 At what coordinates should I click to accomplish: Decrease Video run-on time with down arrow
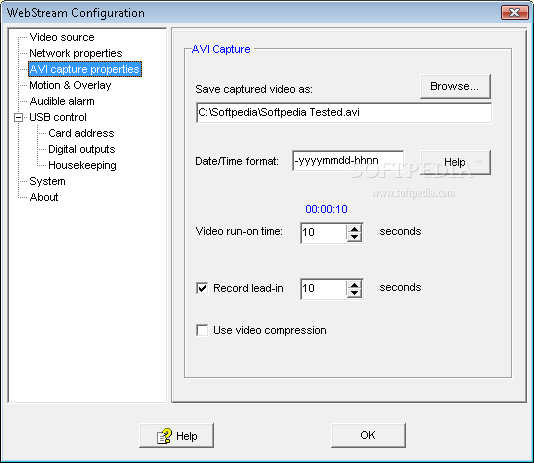pyautogui.click(x=355, y=237)
